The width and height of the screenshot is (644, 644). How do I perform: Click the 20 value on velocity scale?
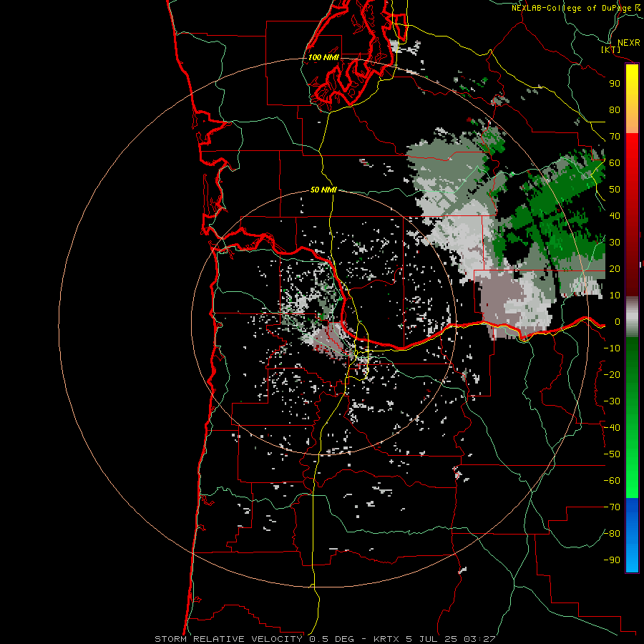[615, 269]
